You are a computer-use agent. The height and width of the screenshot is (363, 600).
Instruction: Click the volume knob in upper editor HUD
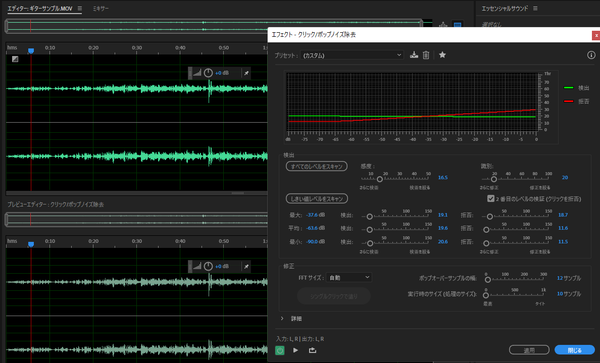click(208, 73)
